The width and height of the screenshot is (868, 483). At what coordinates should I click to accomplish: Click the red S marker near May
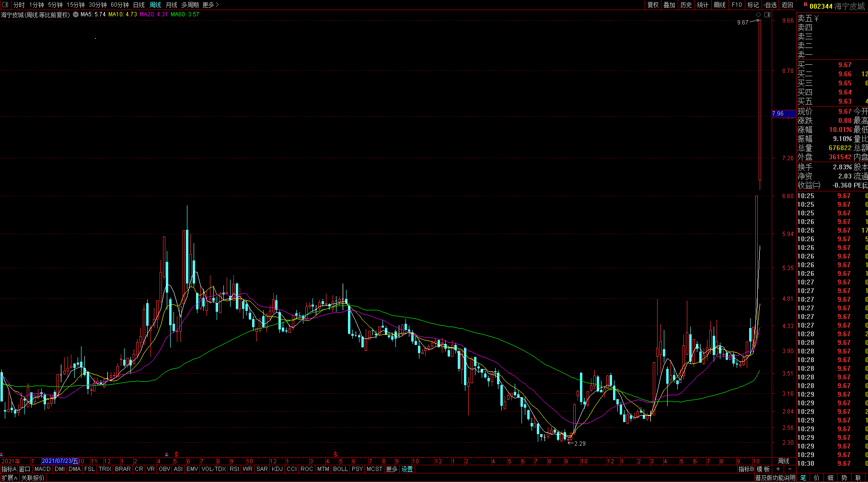coord(176,454)
